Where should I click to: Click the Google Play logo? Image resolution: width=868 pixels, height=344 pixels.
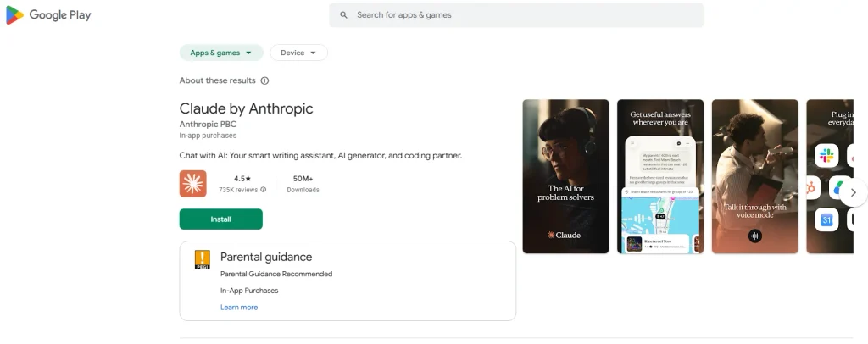click(x=48, y=15)
